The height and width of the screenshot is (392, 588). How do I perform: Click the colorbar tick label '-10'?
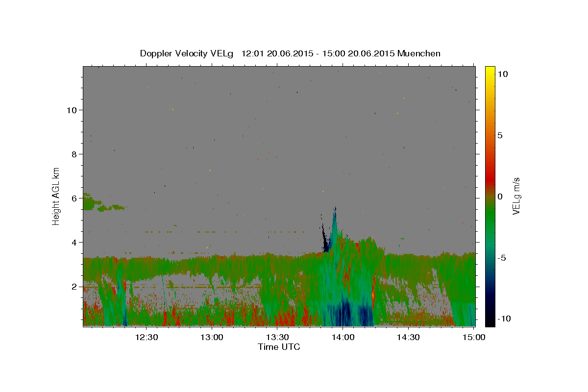[x=504, y=318]
